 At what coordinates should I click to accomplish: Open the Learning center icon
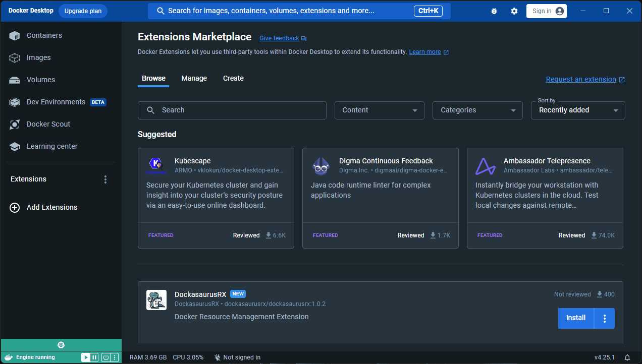click(15, 147)
